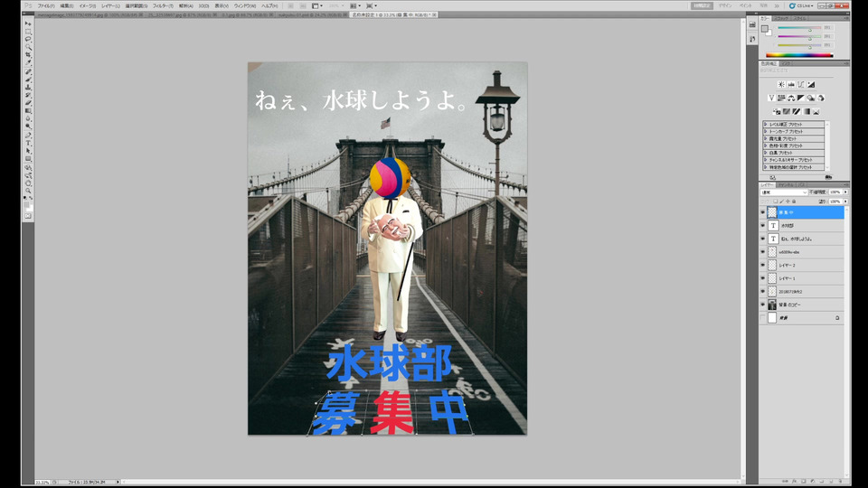Expand the 白黒 プリセット list
The image size is (868, 488).
tap(766, 153)
